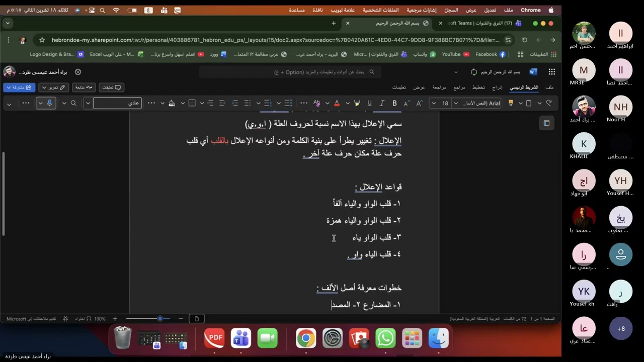Viewport: 644px width, 362px height.
Task: Toggle Bold formatting
Action: [x=394, y=103]
